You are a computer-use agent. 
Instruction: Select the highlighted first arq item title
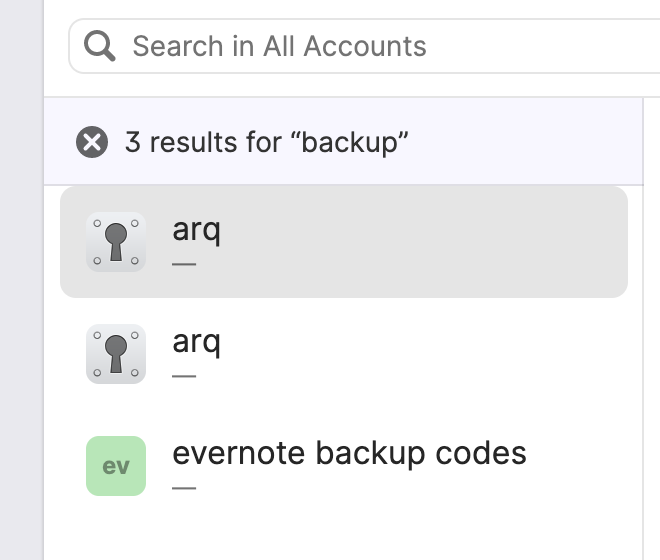click(196, 230)
